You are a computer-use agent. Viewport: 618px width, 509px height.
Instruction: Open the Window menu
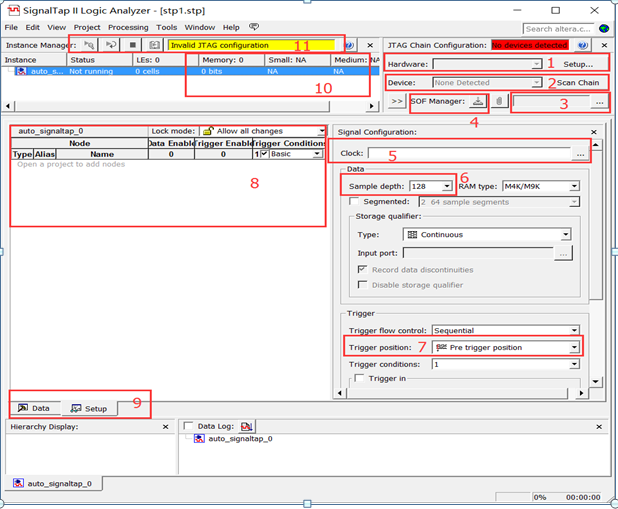click(x=199, y=27)
